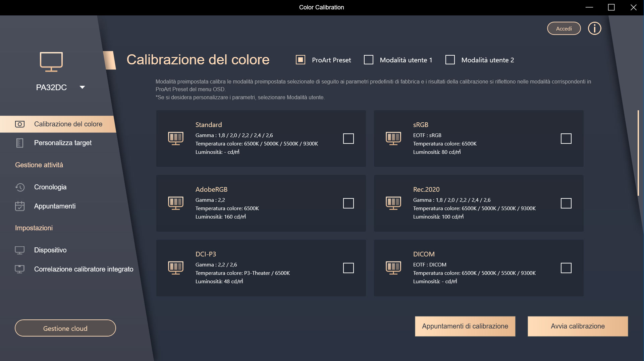Minimize the Color Calibration window
The height and width of the screenshot is (361, 644).
coord(589,7)
